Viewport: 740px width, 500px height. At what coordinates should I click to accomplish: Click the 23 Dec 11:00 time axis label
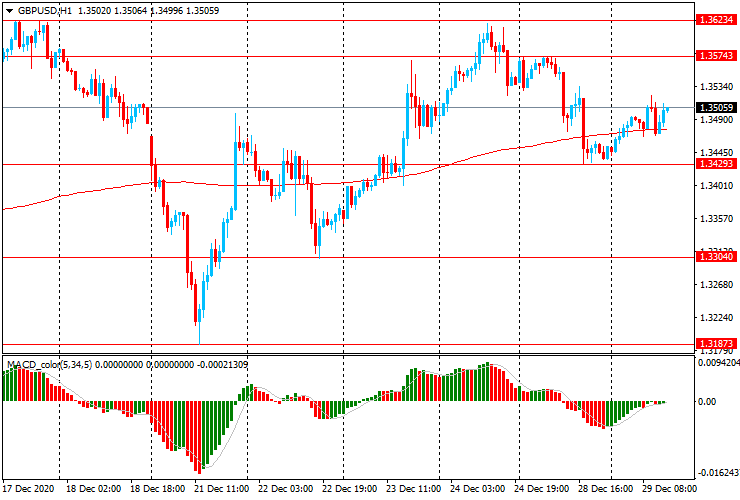(x=414, y=488)
